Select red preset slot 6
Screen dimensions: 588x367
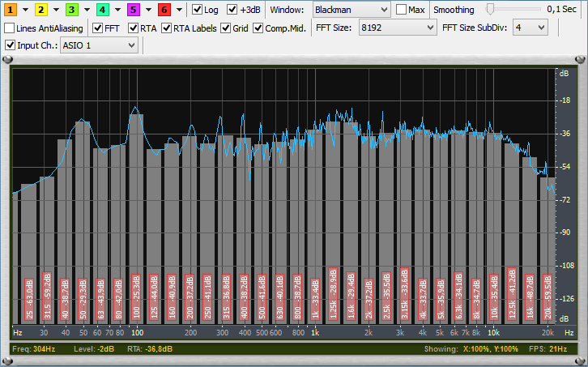[163, 10]
